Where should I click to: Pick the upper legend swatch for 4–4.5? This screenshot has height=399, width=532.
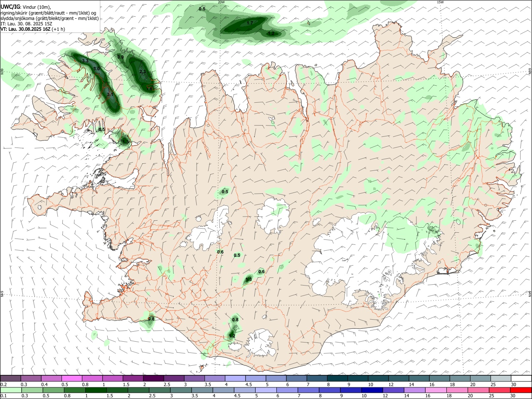coord(234,378)
